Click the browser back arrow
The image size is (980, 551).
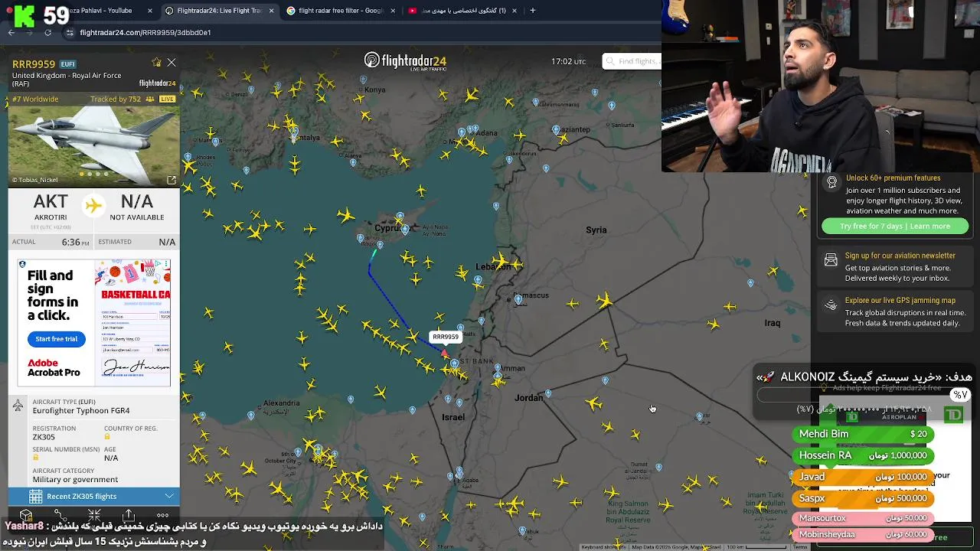pos(11,32)
